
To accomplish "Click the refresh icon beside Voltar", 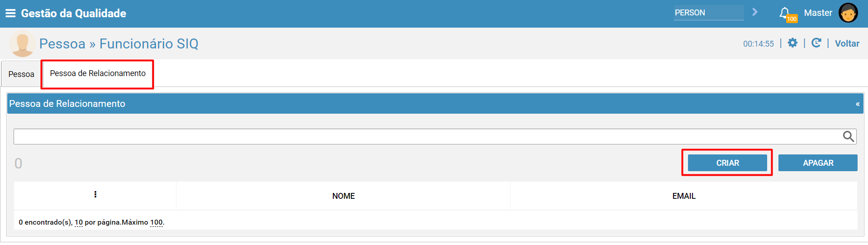I will [816, 43].
